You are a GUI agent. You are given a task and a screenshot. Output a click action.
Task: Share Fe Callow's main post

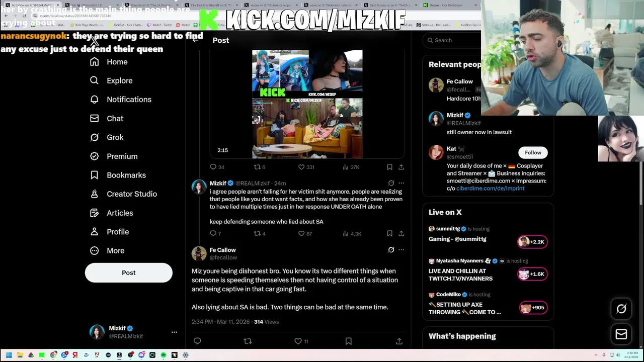click(399, 341)
